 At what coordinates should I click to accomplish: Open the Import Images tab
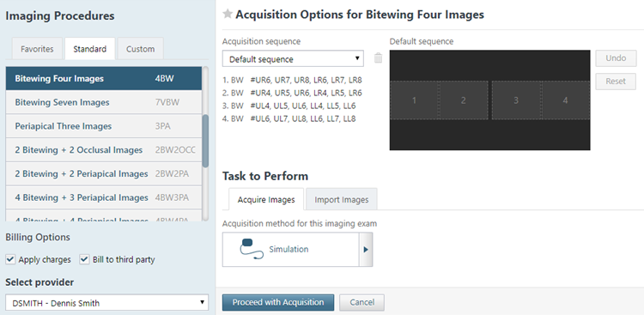point(341,200)
